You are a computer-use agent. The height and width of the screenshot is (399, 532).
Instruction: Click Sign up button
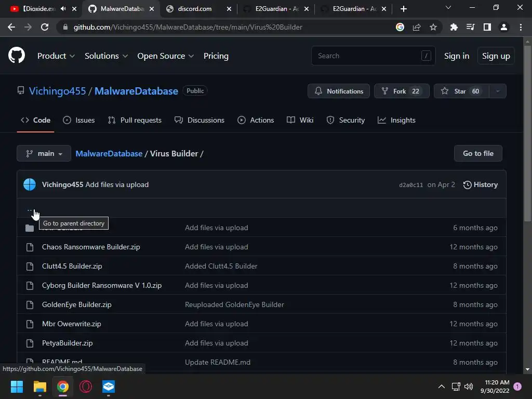pos(496,56)
